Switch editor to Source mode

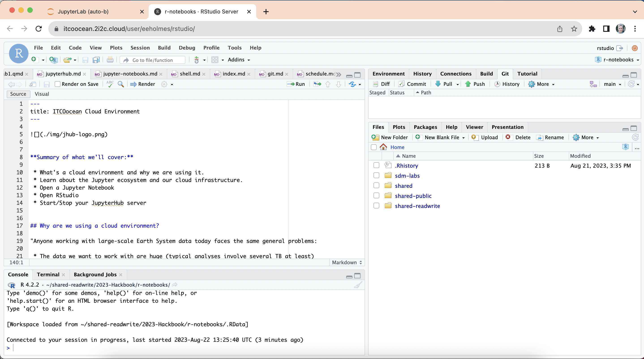click(18, 94)
